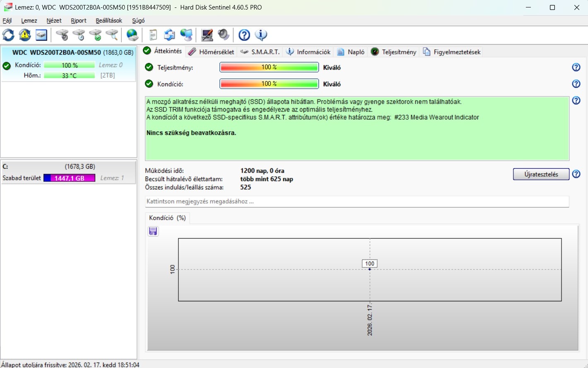Click the globe with disk toolbar icon
Image resolution: width=588 pixels, height=368 pixels.
point(133,35)
